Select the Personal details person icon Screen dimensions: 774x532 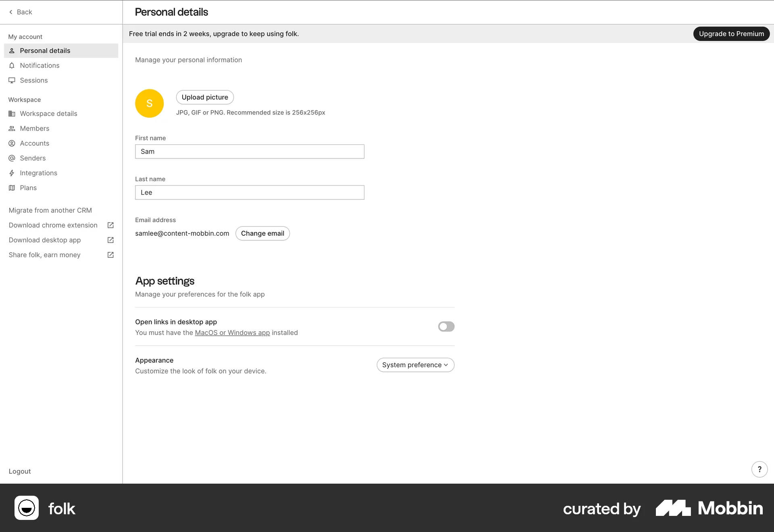[12, 50]
